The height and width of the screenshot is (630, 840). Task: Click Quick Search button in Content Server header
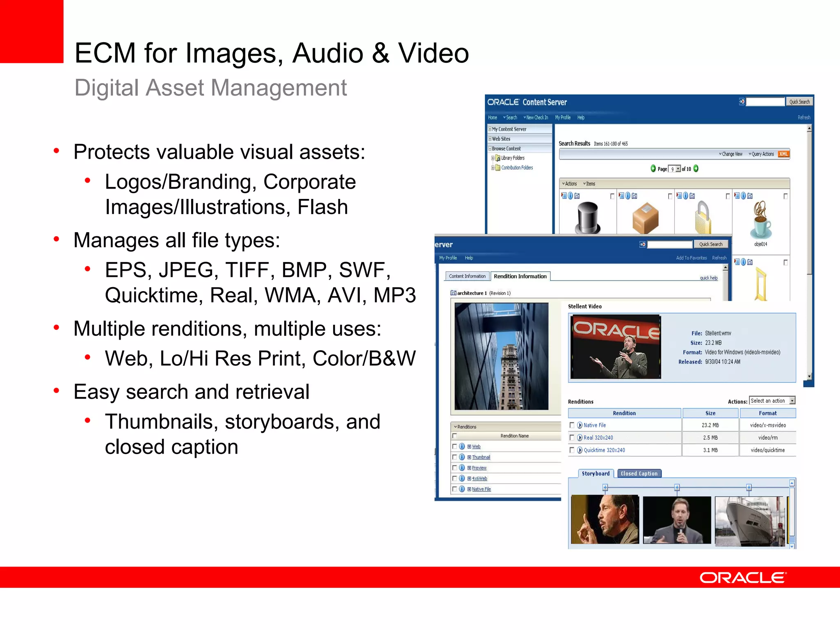point(799,102)
